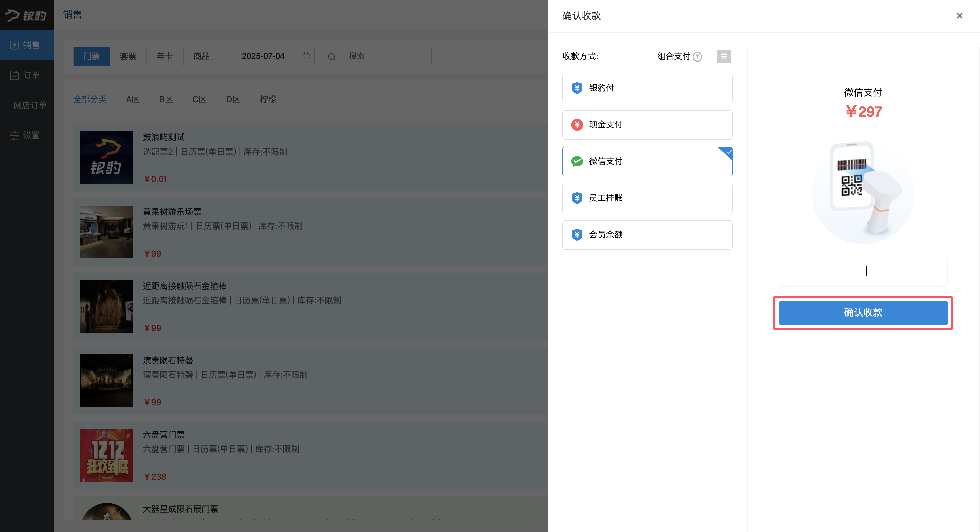Click the calendar icon in date field
The width and height of the screenshot is (980, 532).
pyautogui.click(x=305, y=56)
